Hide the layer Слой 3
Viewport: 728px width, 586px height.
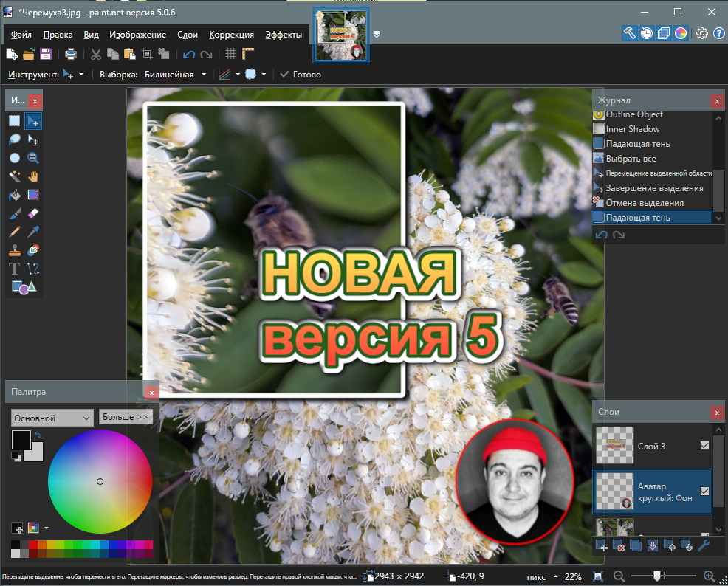tap(704, 446)
